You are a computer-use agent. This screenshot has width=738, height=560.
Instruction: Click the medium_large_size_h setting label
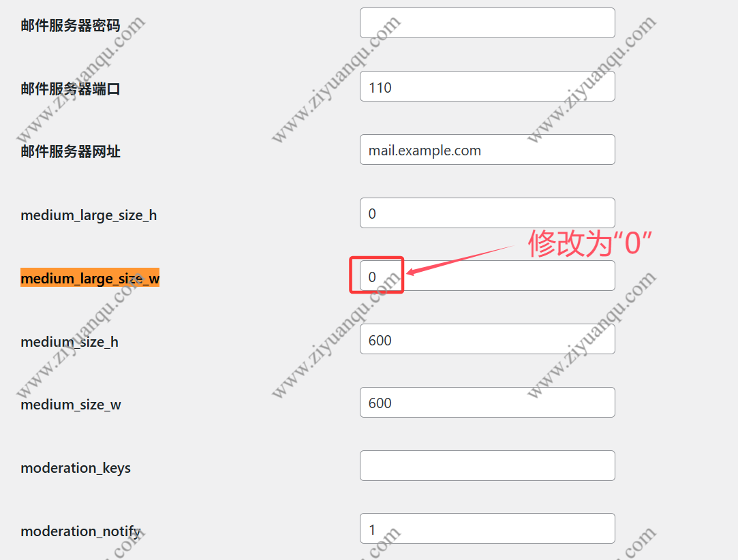(x=89, y=215)
